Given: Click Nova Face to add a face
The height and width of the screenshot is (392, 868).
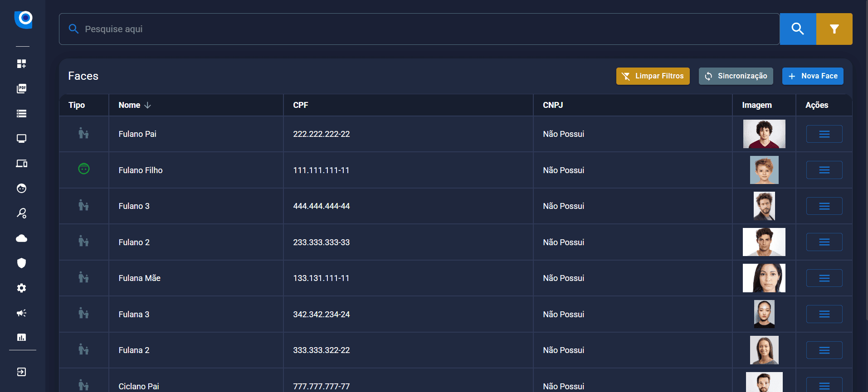Looking at the screenshot, I should pyautogui.click(x=813, y=76).
